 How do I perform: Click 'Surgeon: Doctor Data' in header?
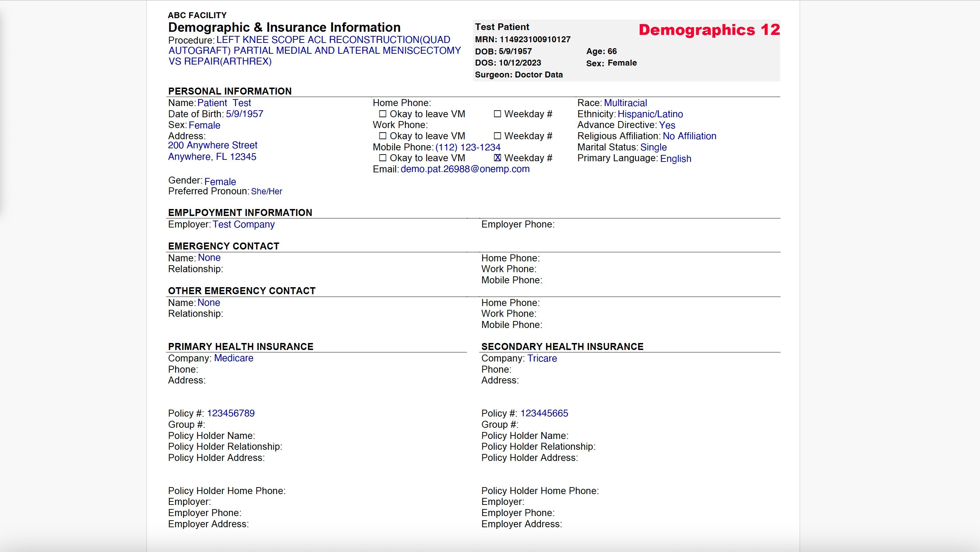coord(519,75)
